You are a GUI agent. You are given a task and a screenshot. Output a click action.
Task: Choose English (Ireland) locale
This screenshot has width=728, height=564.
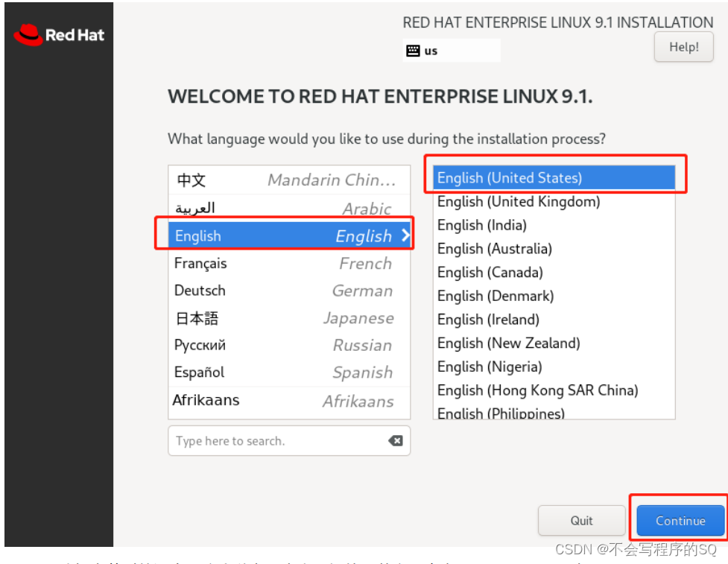point(554,320)
